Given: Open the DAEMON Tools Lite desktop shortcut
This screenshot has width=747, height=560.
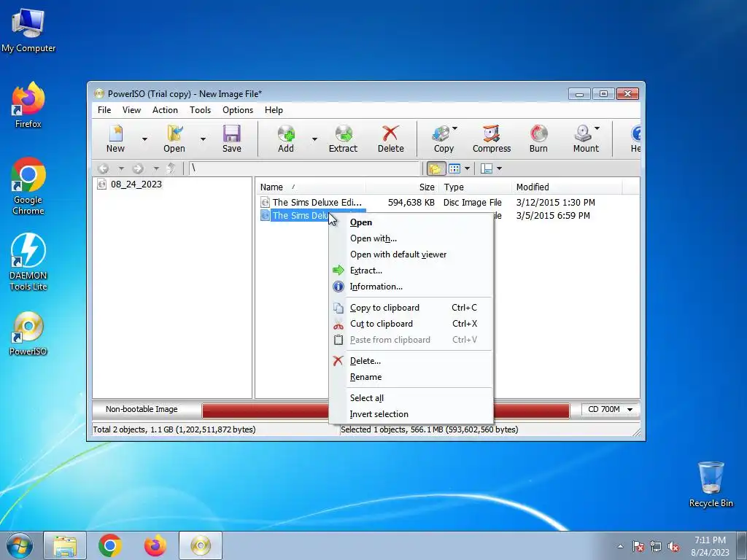Looking at the screenshot, I should pyautogui.click(x=28, y=262).
